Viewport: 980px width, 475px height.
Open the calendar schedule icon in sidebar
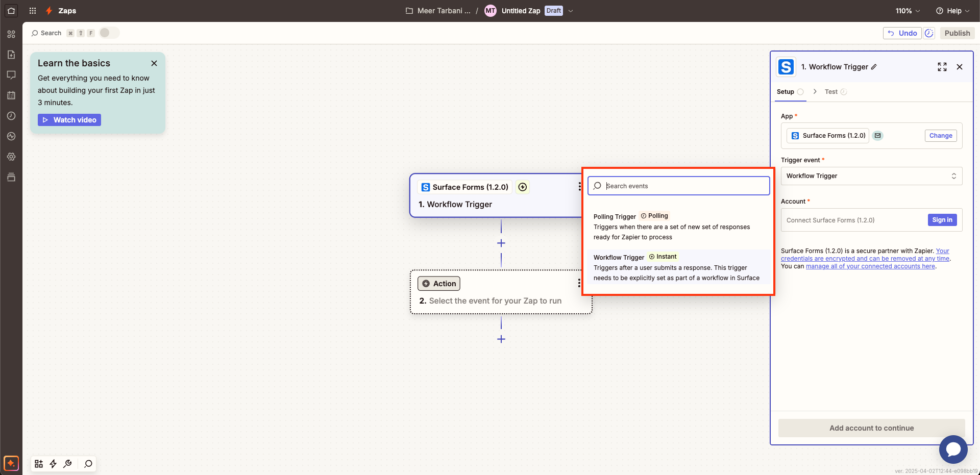click(x=11, y=95)
